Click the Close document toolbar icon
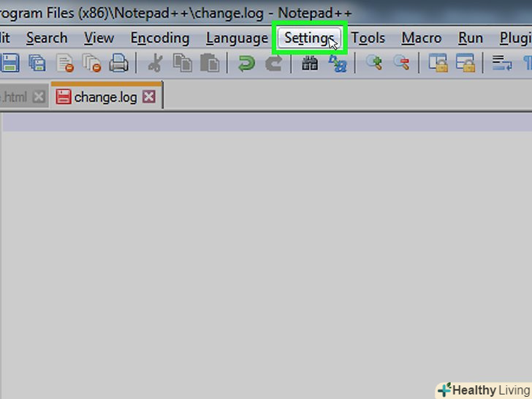Viewport: 532px width, 399px height. click(x=65, y=63)
